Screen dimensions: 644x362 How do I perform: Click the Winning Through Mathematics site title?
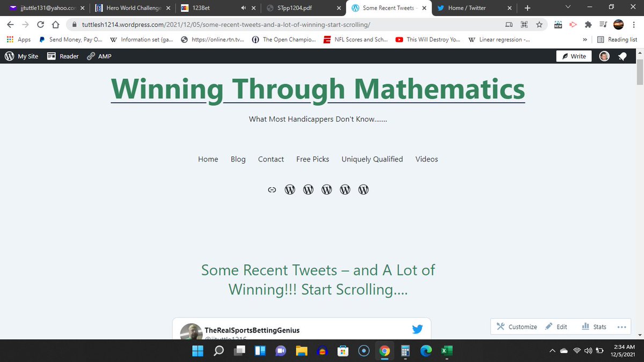(x=318, y=89)
